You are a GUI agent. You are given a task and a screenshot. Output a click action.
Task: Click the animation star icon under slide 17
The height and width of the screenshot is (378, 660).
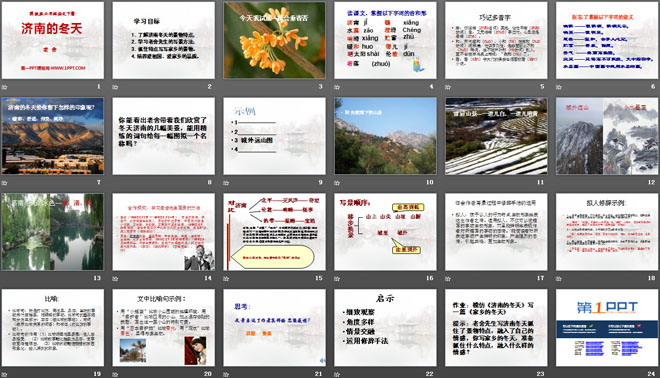(x=448, y=278)
